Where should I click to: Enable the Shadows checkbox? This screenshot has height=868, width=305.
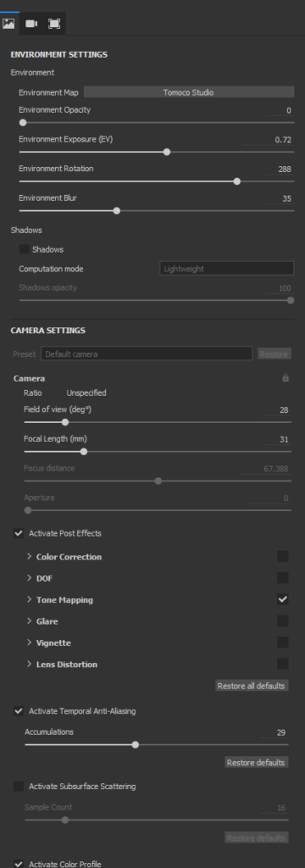pyautogui.click(x=24, y=249)
